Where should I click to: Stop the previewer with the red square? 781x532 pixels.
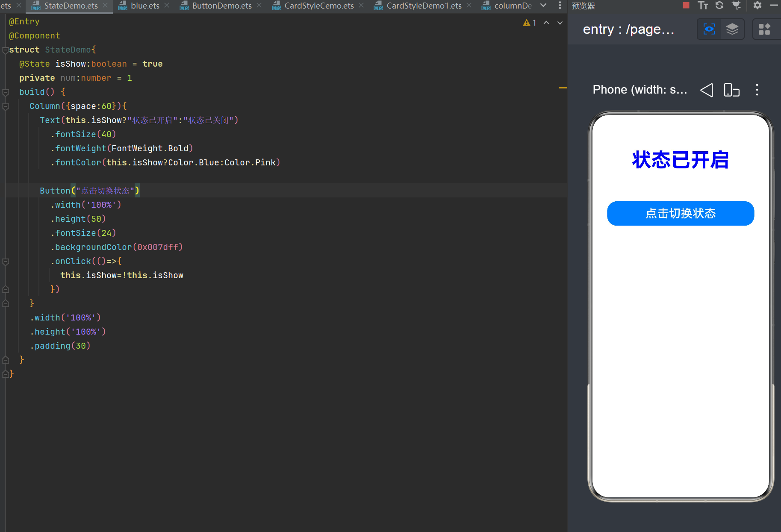click(686, 5)
